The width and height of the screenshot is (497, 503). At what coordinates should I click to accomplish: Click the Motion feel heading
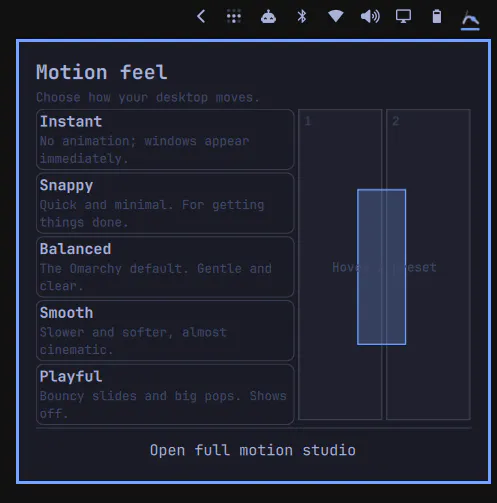[102, 72]
